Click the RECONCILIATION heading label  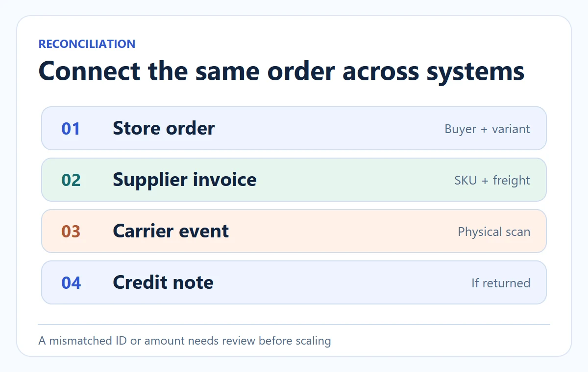[x=87, y=44]
